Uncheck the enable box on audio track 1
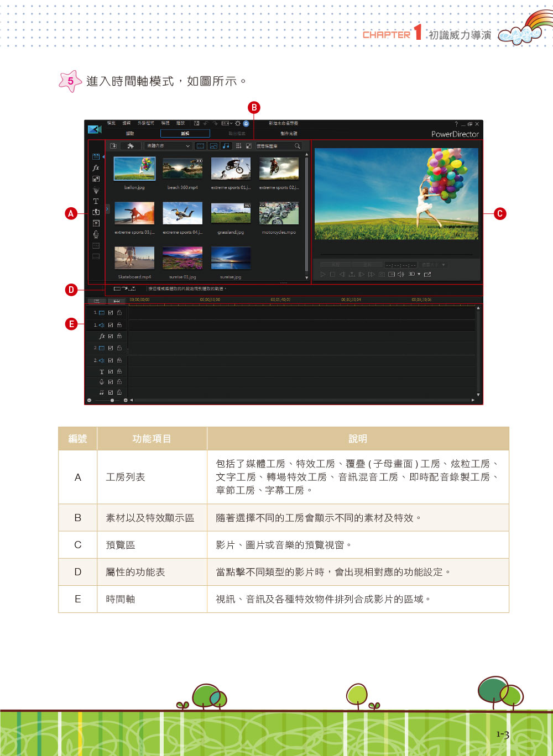The image size is (553, 756). point(111,325)
